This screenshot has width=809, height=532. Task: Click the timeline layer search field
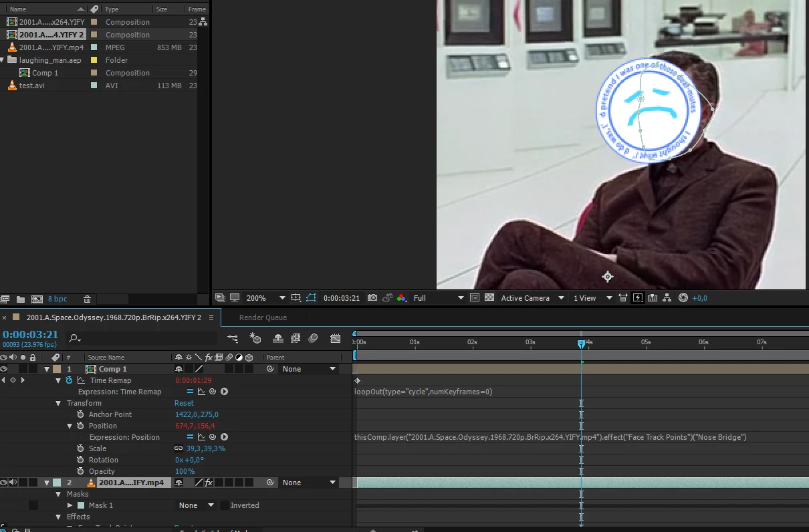pos(142,338)
